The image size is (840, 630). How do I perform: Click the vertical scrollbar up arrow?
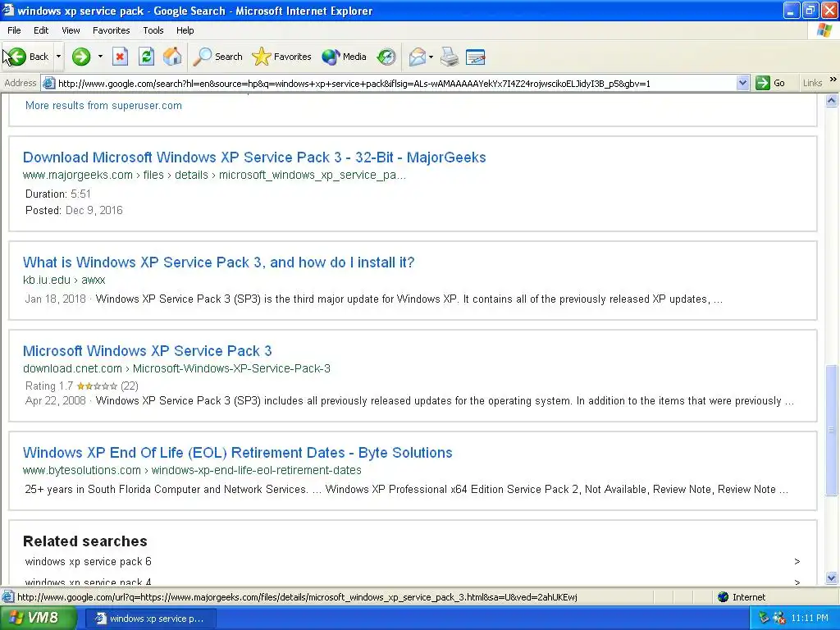click(x=832, y=101)
